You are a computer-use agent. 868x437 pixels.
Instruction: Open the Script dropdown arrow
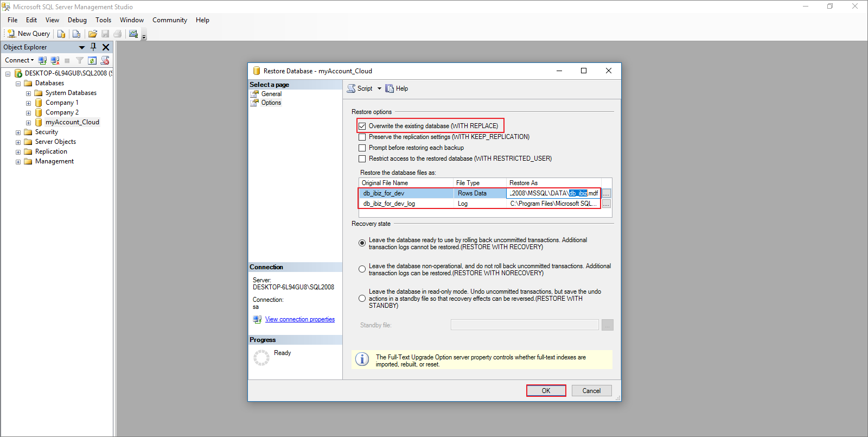[x=379, y=88]
